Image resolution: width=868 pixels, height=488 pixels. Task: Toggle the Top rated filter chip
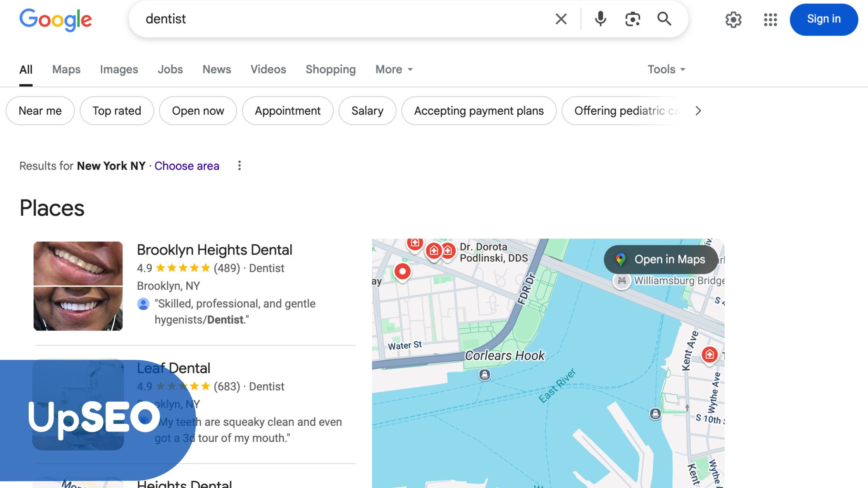pyautogui.click(x=117, y=111)
